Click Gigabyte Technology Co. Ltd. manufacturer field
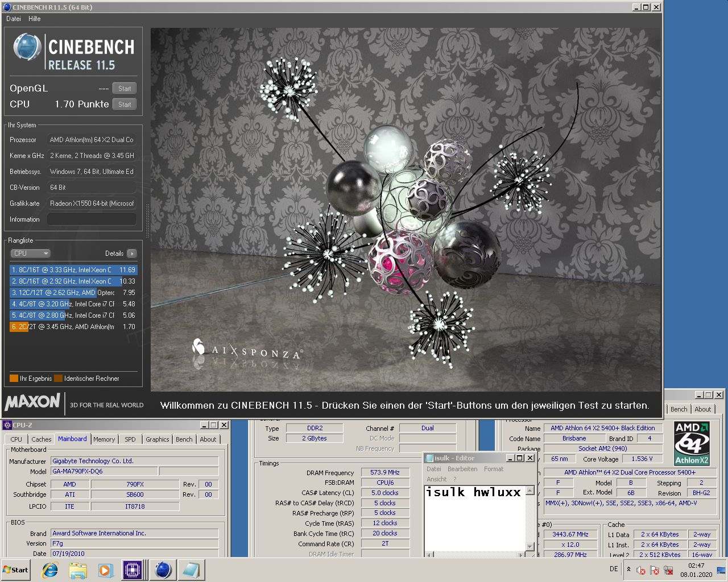 pyautogui.click(x=135, y=461)
